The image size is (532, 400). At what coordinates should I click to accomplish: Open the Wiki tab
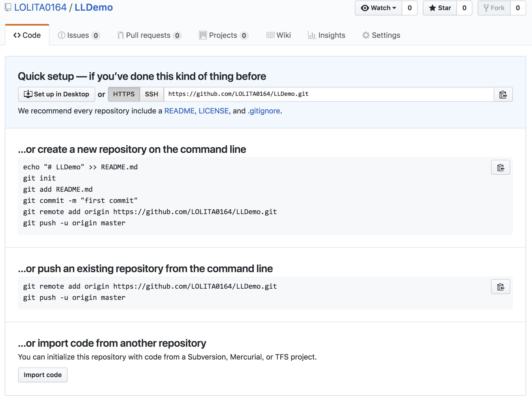point(279,35)
